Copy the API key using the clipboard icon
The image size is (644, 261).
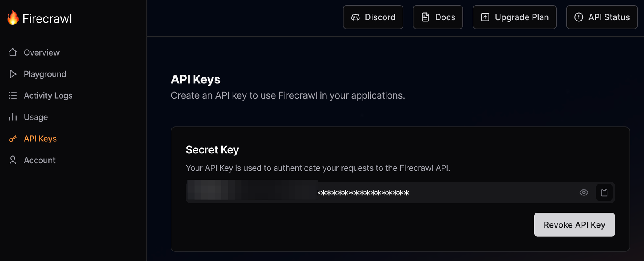(x=604, y=193)
